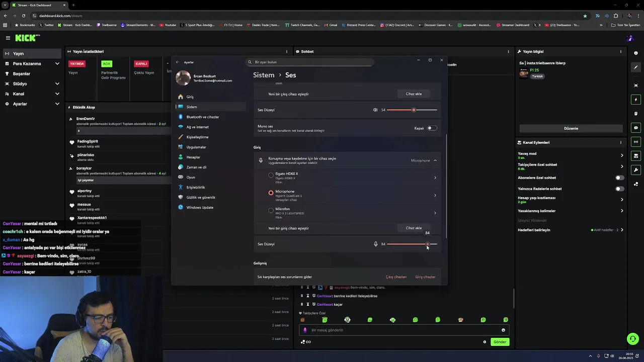Click the Gönder send button
Image resolution: width=644 pixels, height=362 pixels.
pos(500,342)
